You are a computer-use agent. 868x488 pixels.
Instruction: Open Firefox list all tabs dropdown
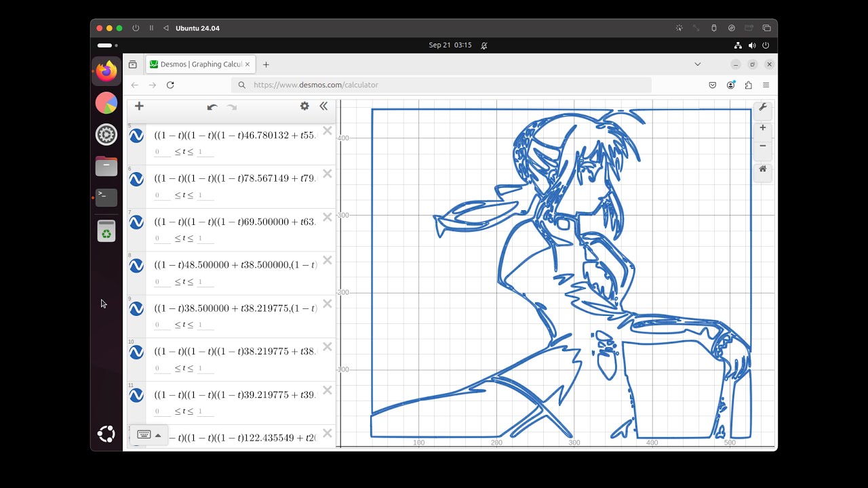[x=698, y=64]
